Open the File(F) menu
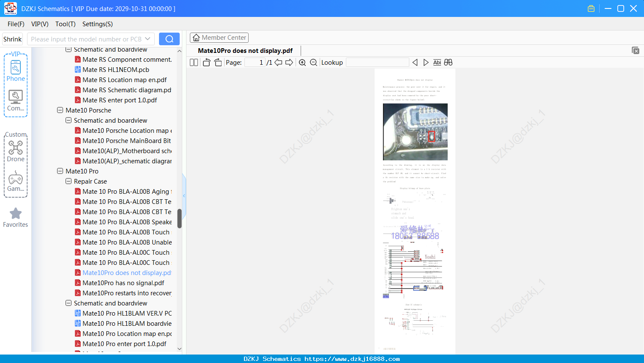 point(16,24)
